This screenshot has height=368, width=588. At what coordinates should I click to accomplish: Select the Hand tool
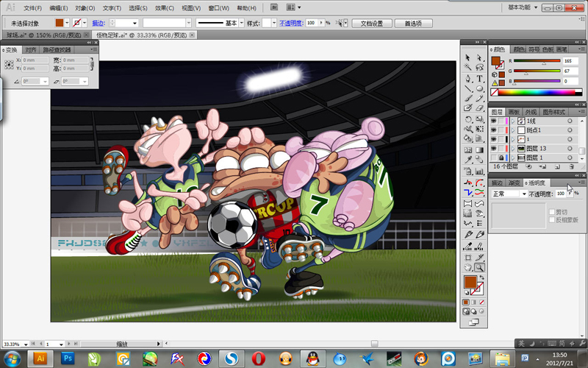tap(467, 267)
